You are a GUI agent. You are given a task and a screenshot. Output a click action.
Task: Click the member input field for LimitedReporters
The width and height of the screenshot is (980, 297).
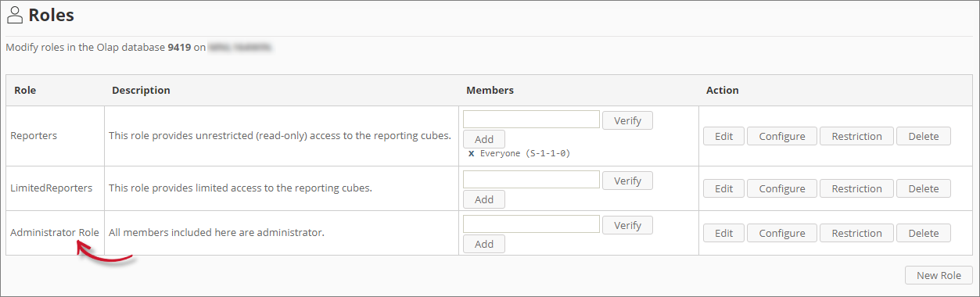coord(531,180)
